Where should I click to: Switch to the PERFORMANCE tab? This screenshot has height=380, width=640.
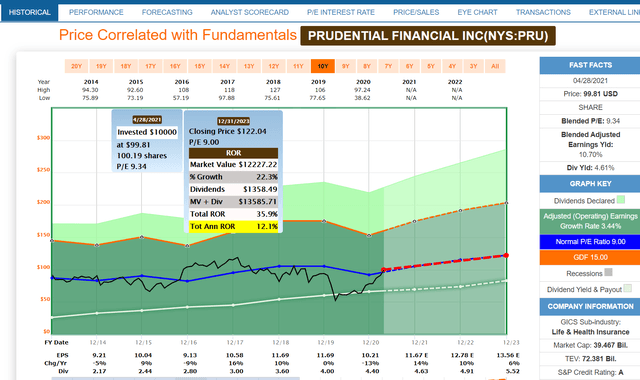(96, 12)
